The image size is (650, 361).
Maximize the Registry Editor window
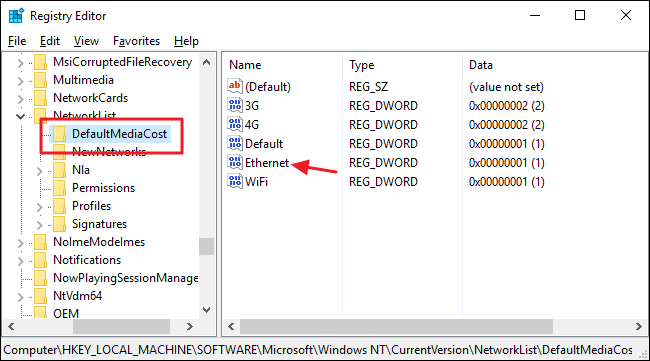580,15
